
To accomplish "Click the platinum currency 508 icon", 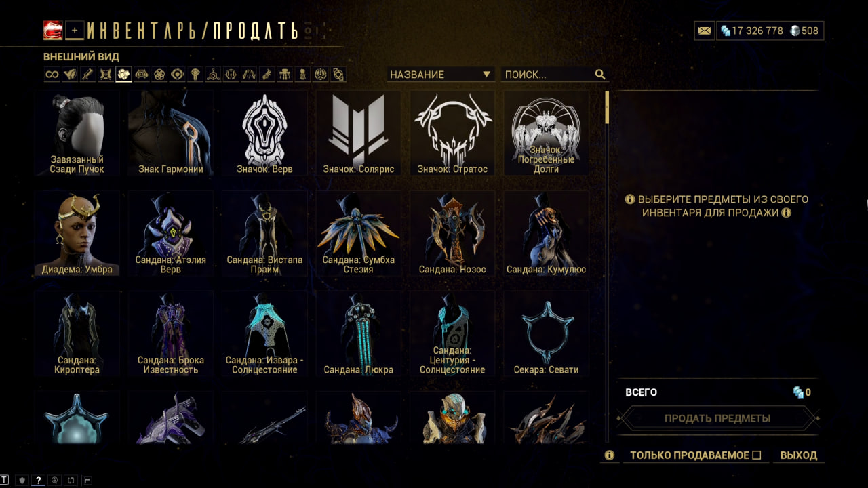I will [x=795, y=30].
